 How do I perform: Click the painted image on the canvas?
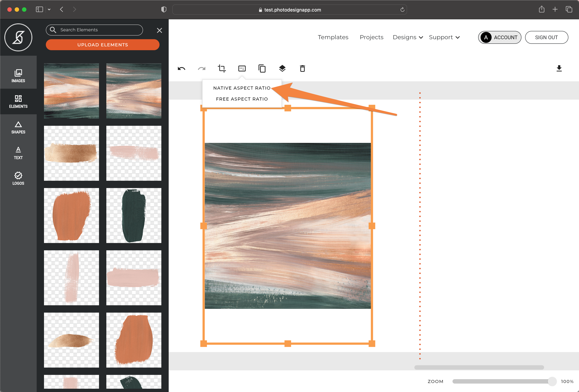tap(288, 226)
